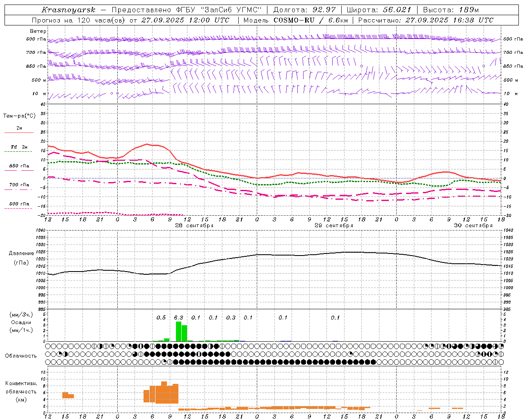Click the 'Ветер' wind panel label
Viewport: 525px width, 420px height.
38,31
